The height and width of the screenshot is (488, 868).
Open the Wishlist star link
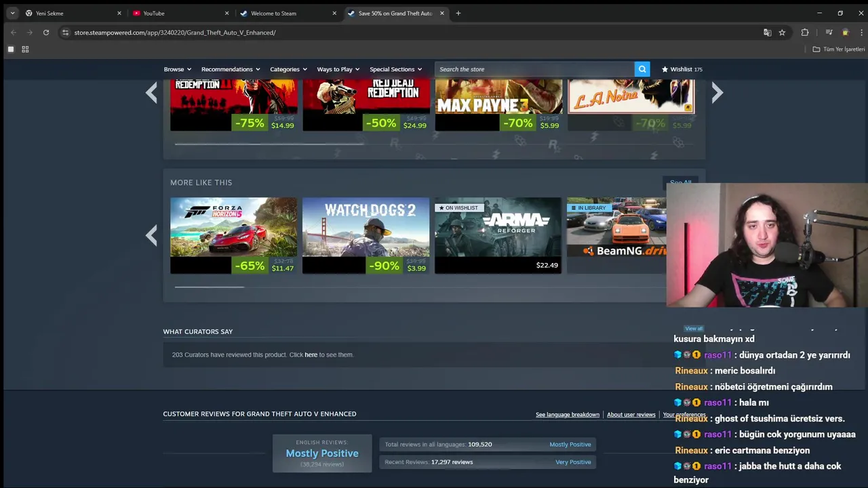pos(682,69)
